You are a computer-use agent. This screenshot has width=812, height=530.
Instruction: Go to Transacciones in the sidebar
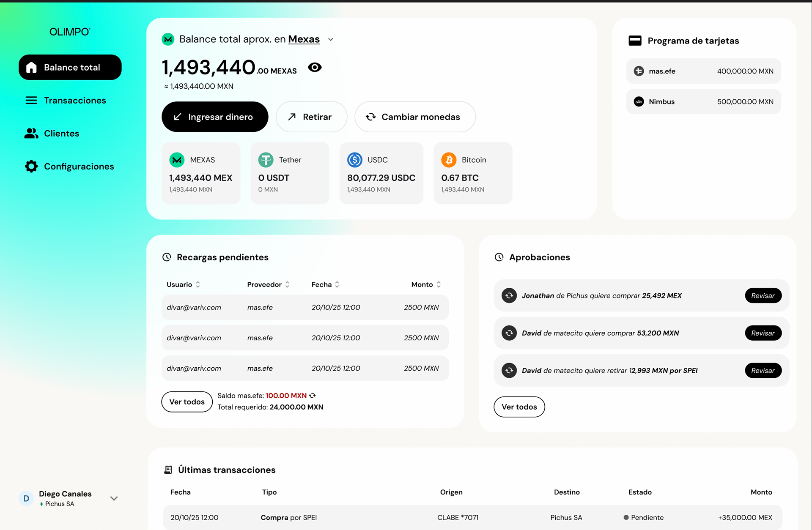[66, 100]
